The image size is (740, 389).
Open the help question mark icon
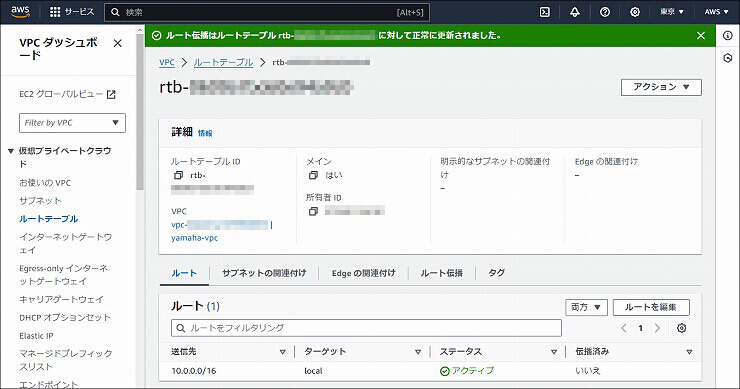pyautogui.click(x=605, y=12)
